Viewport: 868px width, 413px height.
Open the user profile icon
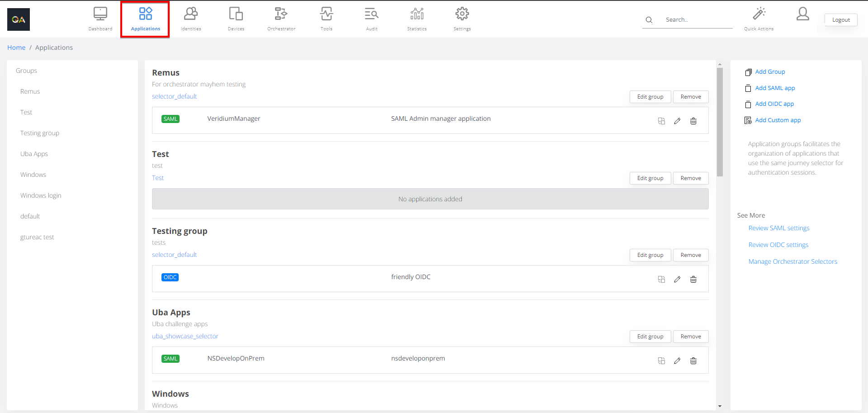click(x=802, y=14)
